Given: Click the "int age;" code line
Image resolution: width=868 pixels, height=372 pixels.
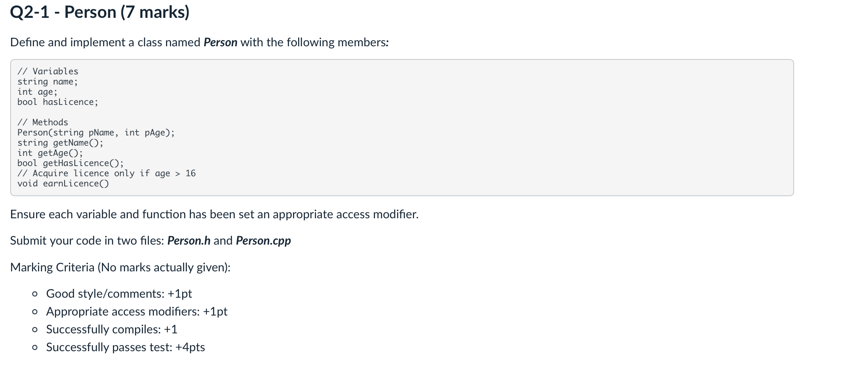Looking at the screenshot, I should coord(37,92).
